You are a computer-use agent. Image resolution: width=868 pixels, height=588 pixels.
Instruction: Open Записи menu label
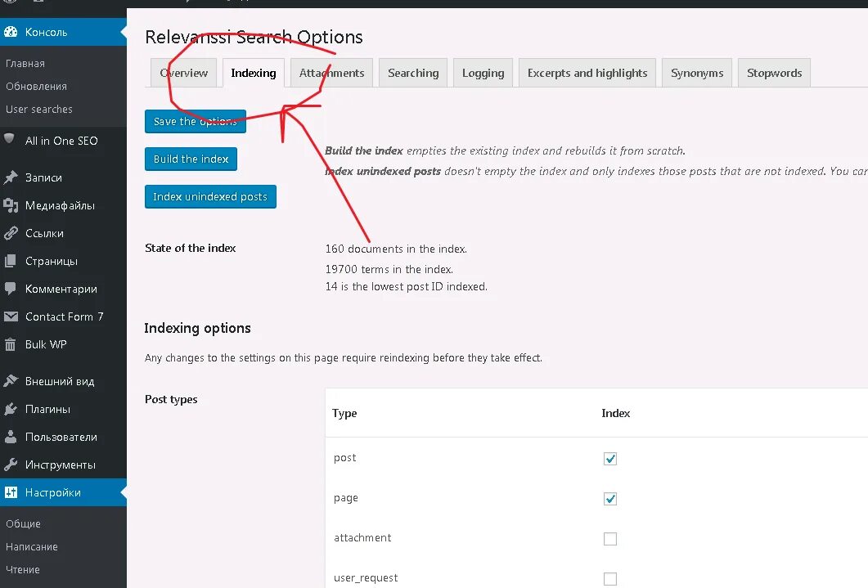pos(43,177)
